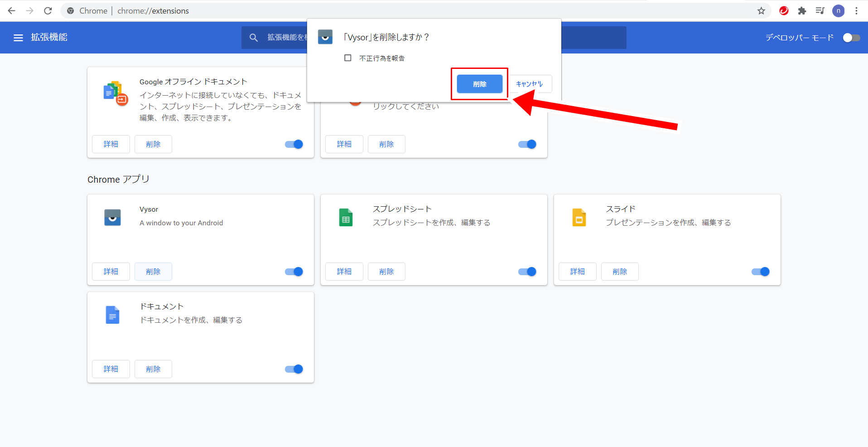Viewport: 868px width, 447px height.
Task: Toggle the switch on the card behind the dialog
Action: [x=527, y=144]
